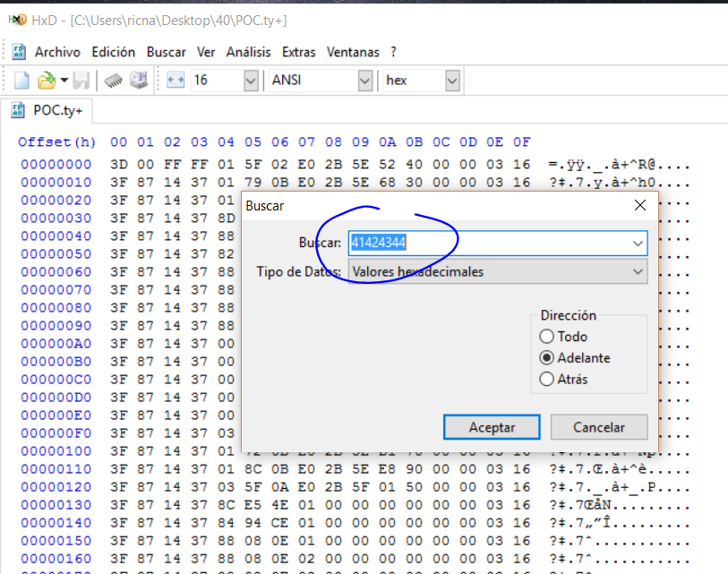Close the Buscar dialog with X
The height and width of the screenshot is (574, 728).
pos(640,205)
